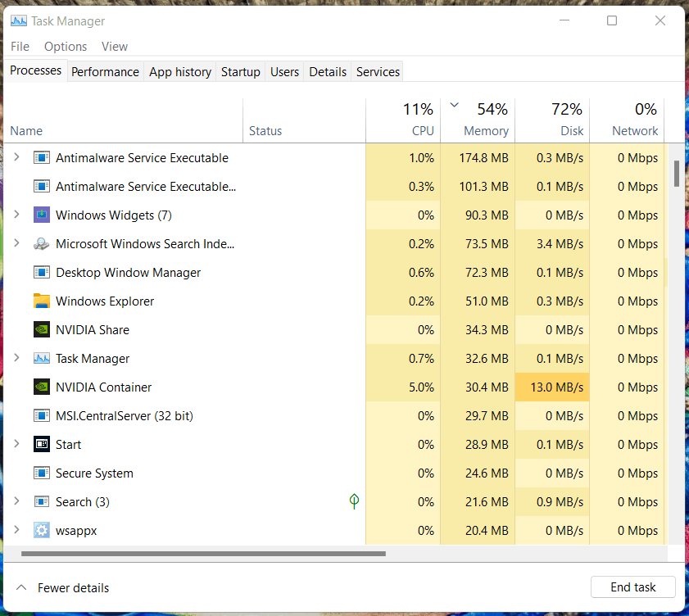Viewport: 689px width, 616px height.
Task: Expand the Microsoft Windows Search Indexer group
Action: 16,243
